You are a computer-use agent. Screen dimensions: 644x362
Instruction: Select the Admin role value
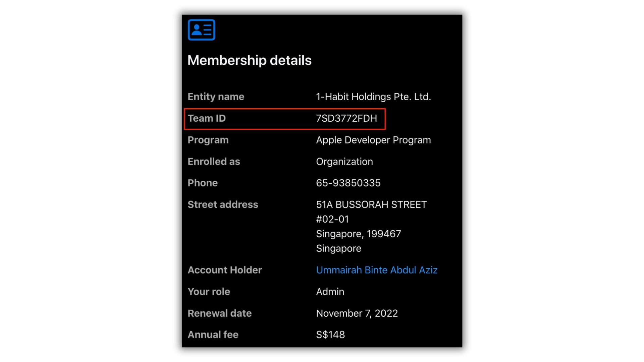(x=330, y=291)
